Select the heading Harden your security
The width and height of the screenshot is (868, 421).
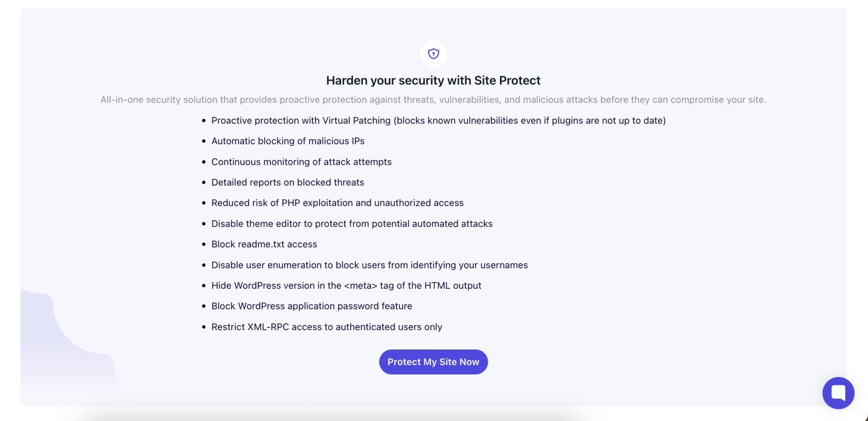pos(433,80)
